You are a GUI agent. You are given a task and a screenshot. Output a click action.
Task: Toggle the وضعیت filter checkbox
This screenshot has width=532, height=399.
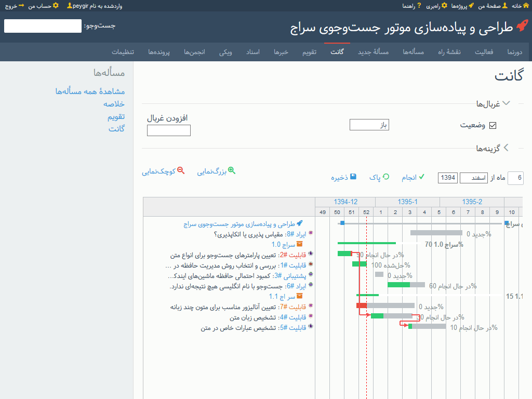(x=493, y=125)
